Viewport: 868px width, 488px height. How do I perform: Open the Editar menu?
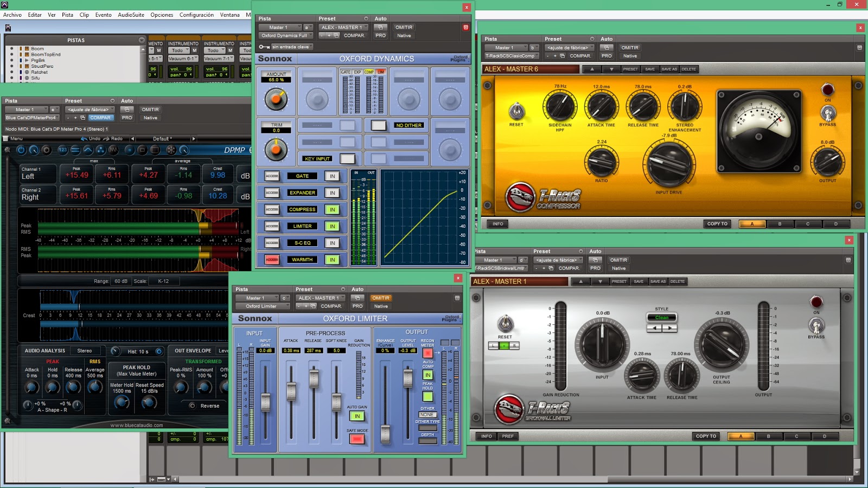click(x=35, y=15)
